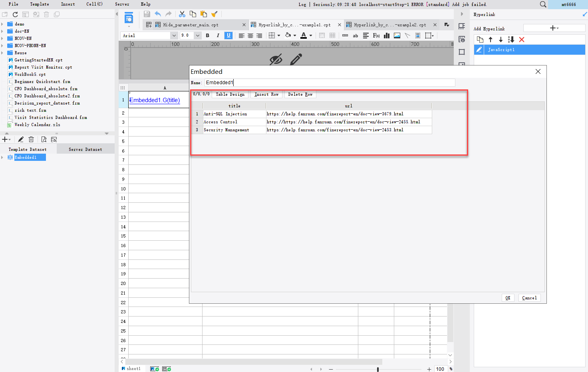This screenshot has height=372, width=588.
Task: Open the search magnifier at top right
Action: pos(543,4)
